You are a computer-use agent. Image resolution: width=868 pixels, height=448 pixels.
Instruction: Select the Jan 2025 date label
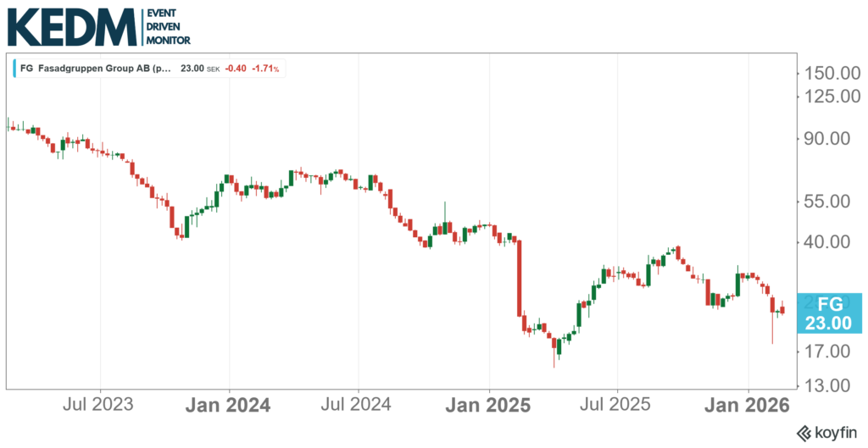click(489, 405)
